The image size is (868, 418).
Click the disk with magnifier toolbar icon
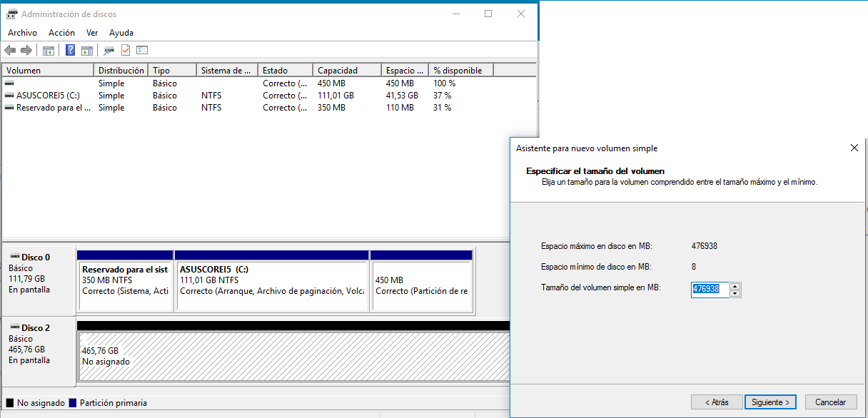tap(108, 51)
